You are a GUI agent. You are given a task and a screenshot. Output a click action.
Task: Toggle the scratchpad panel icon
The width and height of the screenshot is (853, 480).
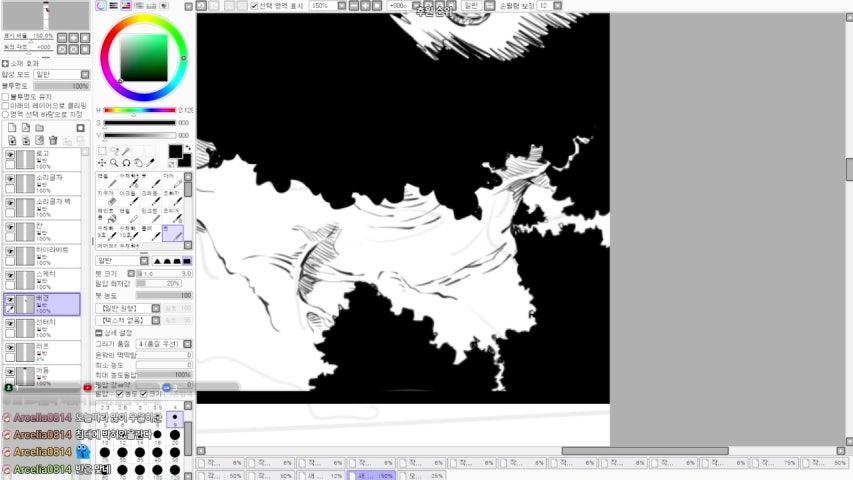(x=164, y=5)
